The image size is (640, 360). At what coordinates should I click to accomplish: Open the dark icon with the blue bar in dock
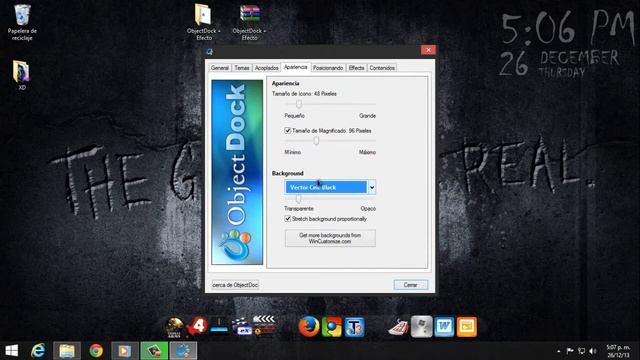coord(219,327)
